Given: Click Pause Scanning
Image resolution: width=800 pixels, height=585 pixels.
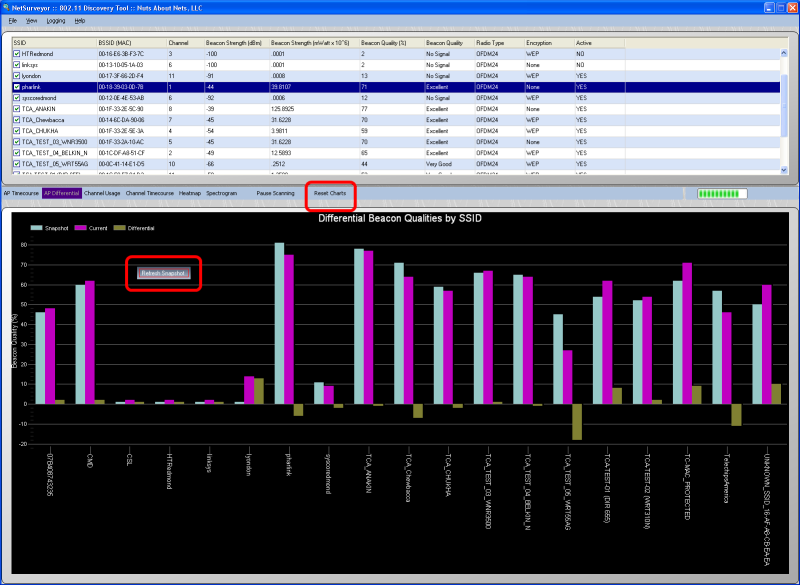Looking at the screenshot, I should [276, 193].
